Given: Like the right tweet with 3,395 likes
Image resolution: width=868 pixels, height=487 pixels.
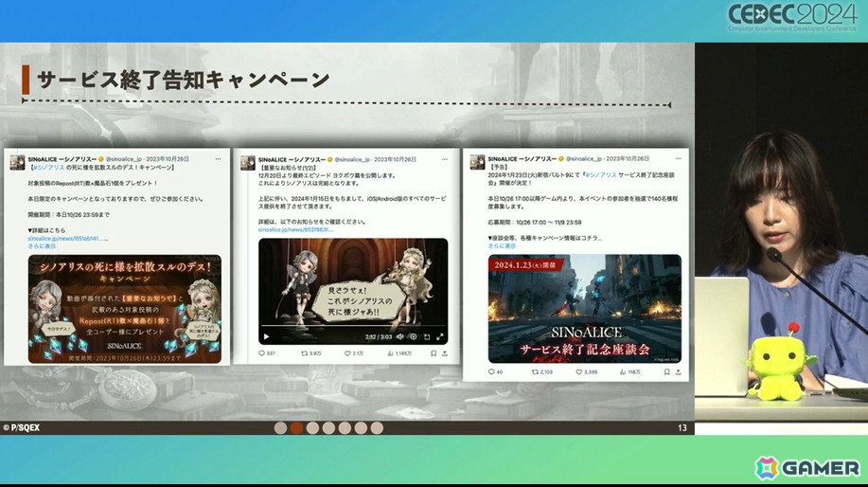Looking at the screenshot, I should [x=586, y=371].
